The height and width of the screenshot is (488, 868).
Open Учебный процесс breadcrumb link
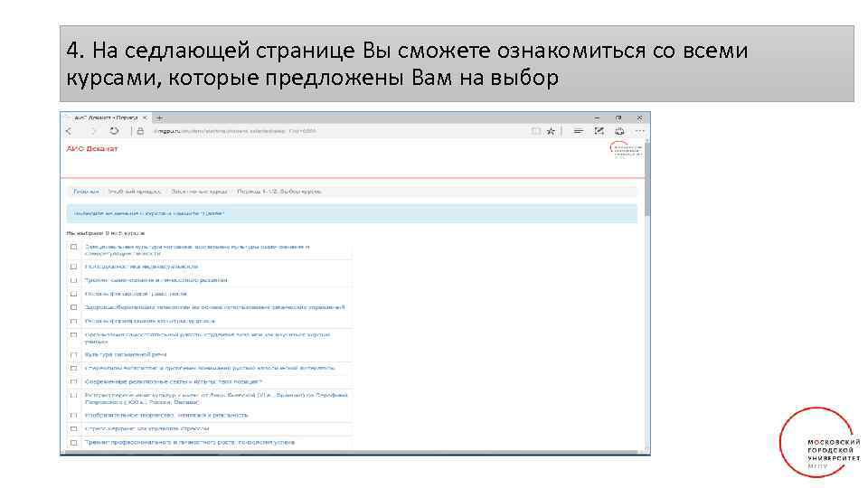coord(135,192)
